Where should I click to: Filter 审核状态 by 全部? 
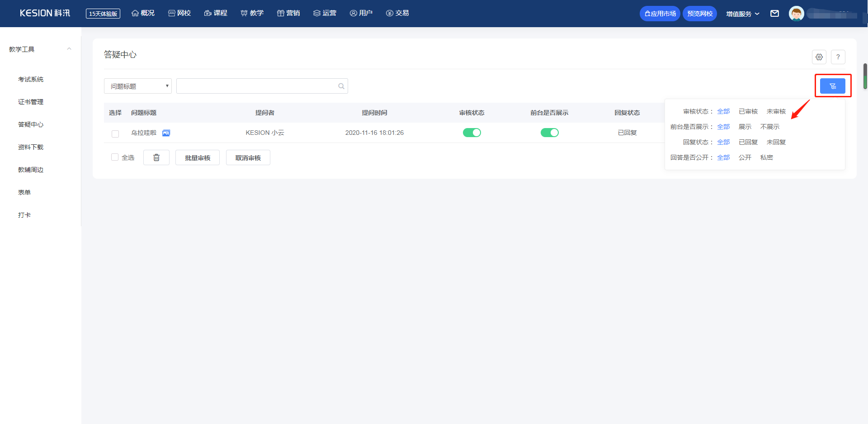723,111
